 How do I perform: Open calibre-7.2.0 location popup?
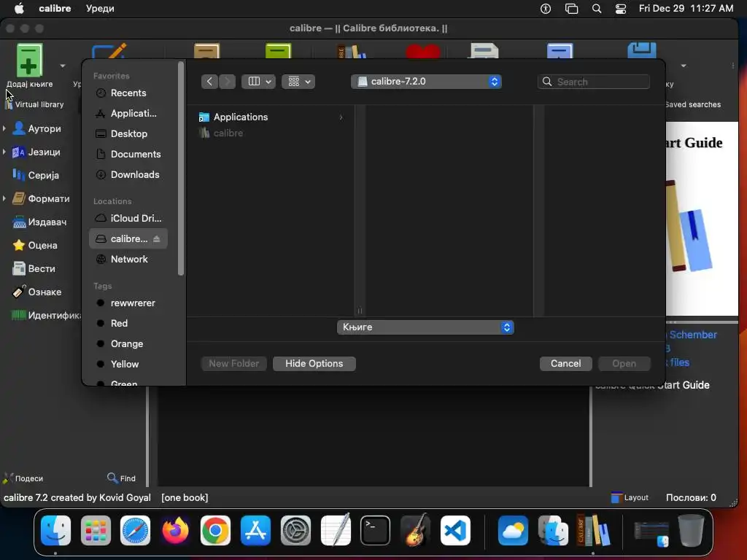click(x=426, y=82)
